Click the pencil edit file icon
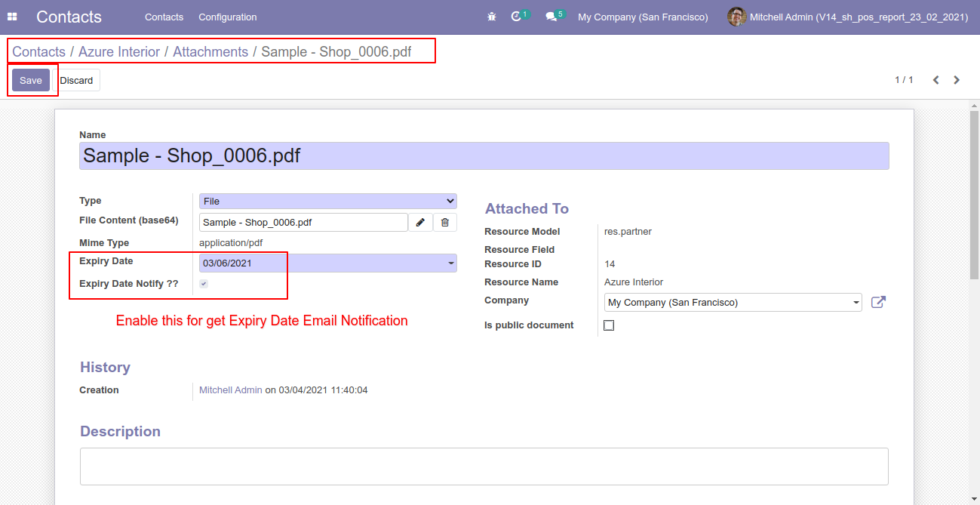 420,222
